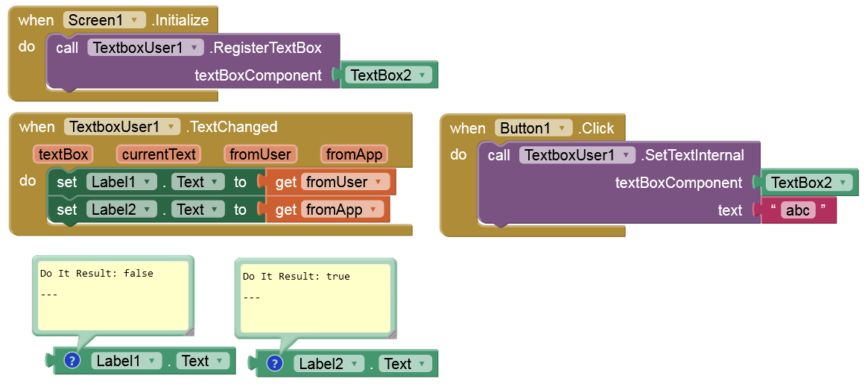Open Label2 dropdown on the commented getter block
The height and width of the screenshot is (390, 868).
(x=329, y=364)
